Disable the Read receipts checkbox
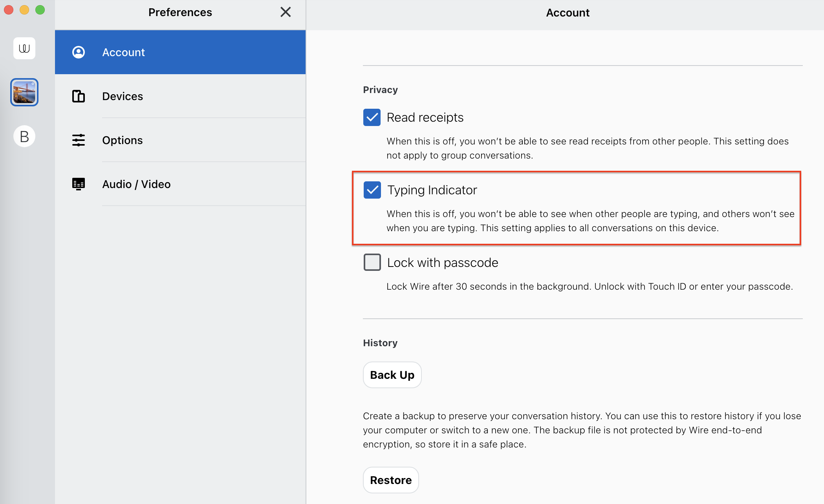824x504 pixels. point(372,117)
